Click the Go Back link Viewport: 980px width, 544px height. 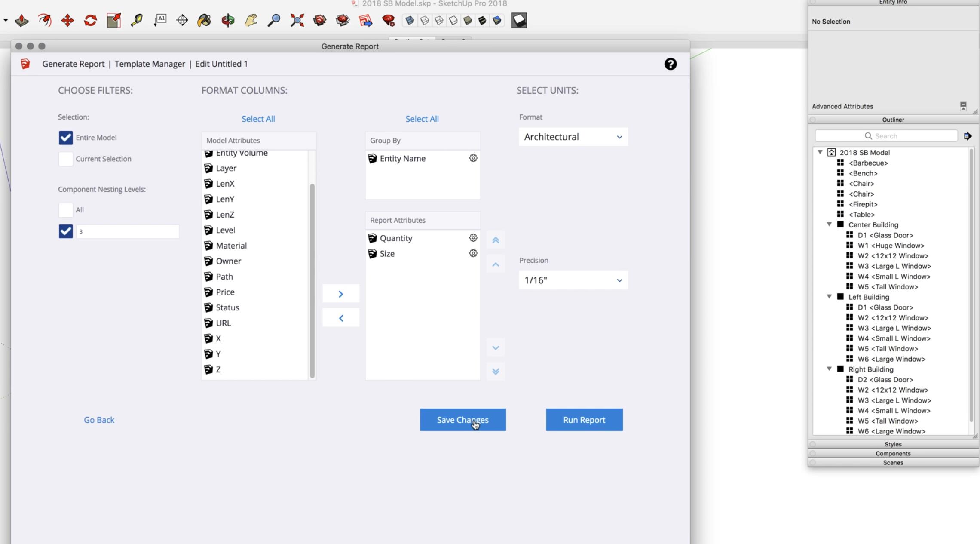(x=99, y=420)
